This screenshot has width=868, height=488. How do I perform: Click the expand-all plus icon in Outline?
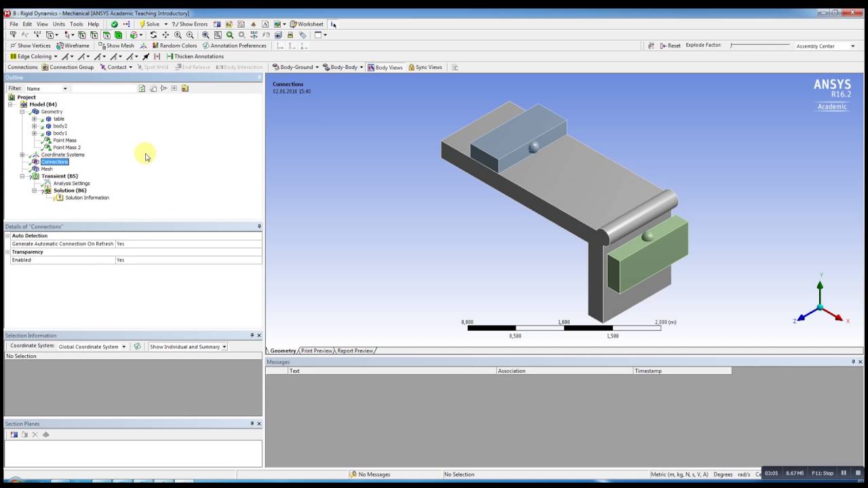pyautogui.click(x=174, y=89)
